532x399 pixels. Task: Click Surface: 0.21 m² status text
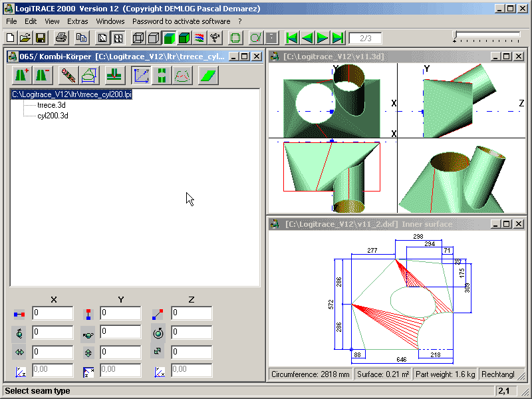pyautogui.click(x=383, y=374)
